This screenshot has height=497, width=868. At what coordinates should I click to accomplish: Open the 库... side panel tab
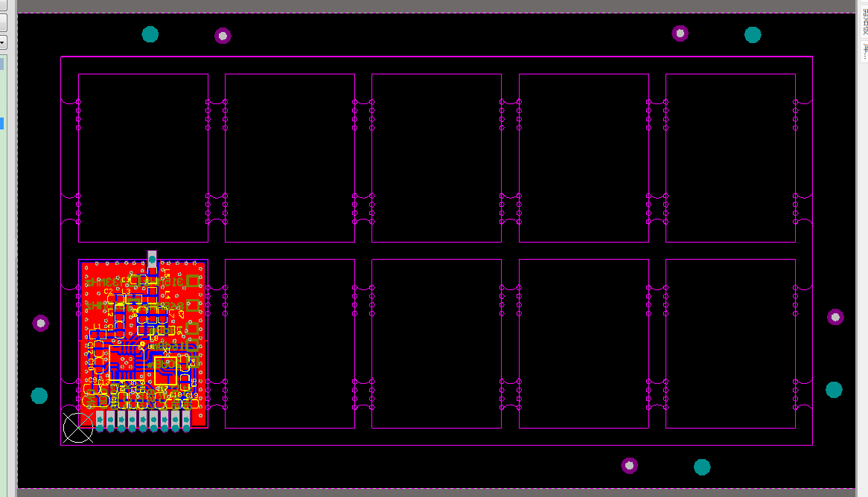tap(864, 51)
